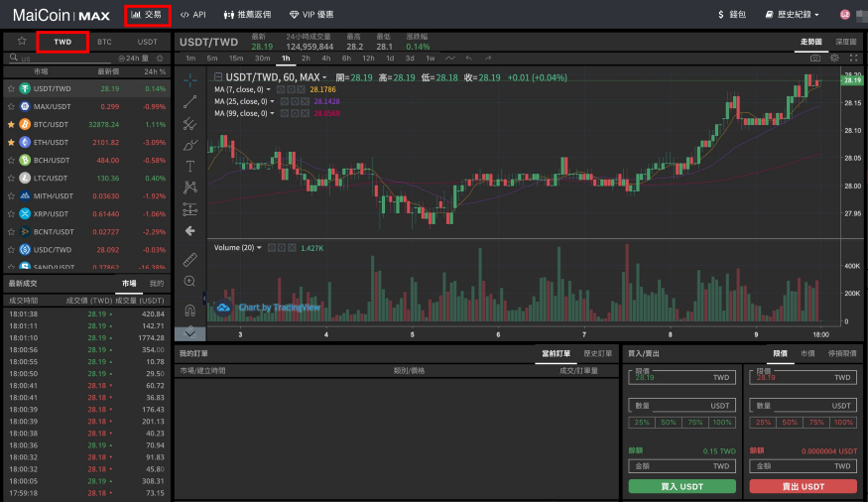Viewport: 868px width, 502px height.
Task: Toggle magnet mode on chart toolbar
Action: tap(189, 310)
